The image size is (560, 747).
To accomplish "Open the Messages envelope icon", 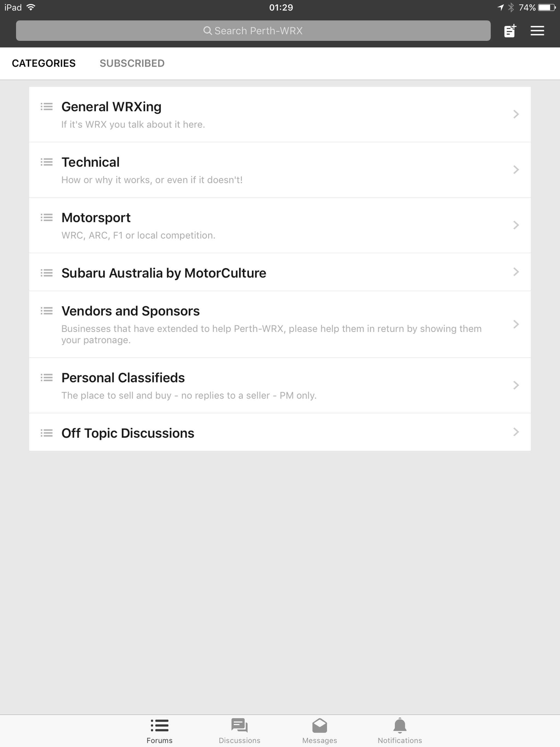I will coord(320,725).
